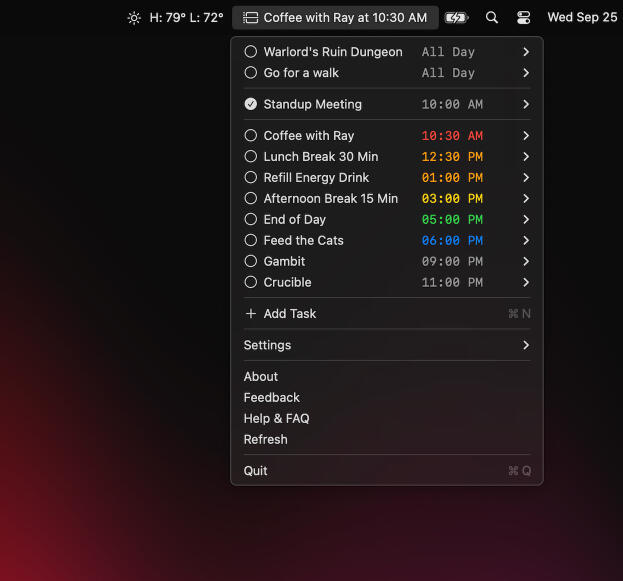The width and height of the screenshot is (623, 581).
Task: Click the task list icon in menu bar
Action: [250, 18]
